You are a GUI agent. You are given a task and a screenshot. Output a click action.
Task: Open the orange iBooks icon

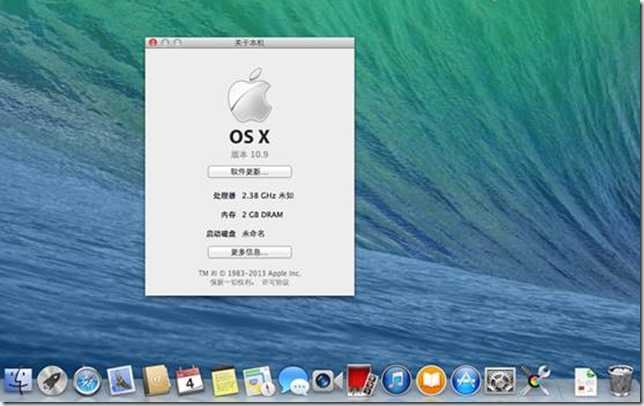click(x=431, y=381)
